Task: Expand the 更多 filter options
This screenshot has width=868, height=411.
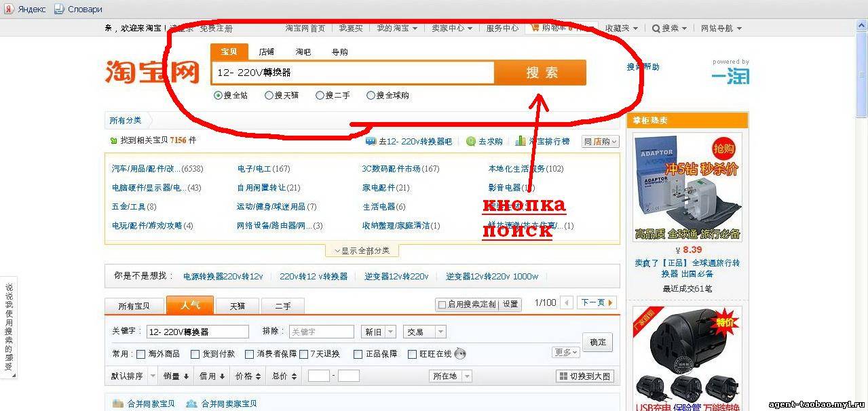Action: (566, 353)
